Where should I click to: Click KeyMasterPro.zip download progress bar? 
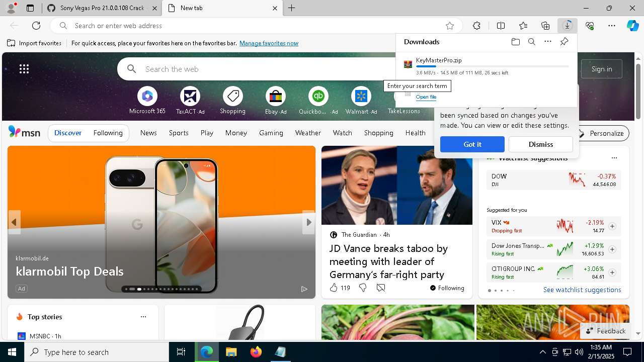(x=492, y=66)
